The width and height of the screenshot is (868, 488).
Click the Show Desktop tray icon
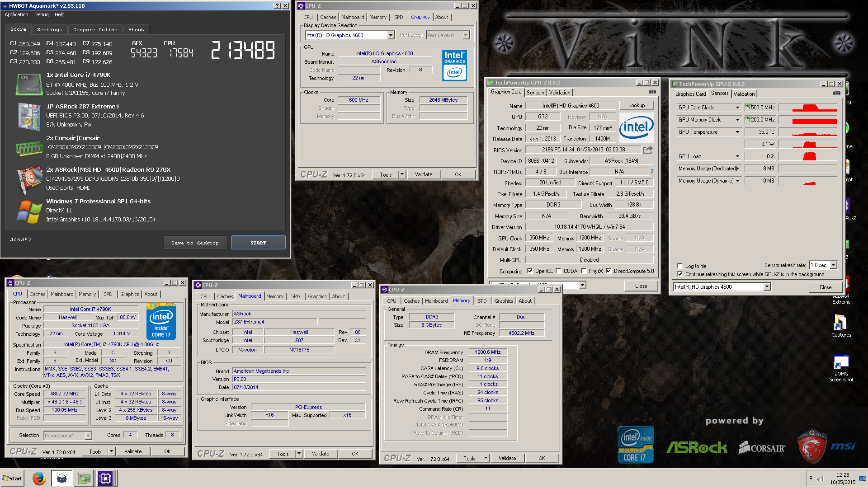coord(863,478)
